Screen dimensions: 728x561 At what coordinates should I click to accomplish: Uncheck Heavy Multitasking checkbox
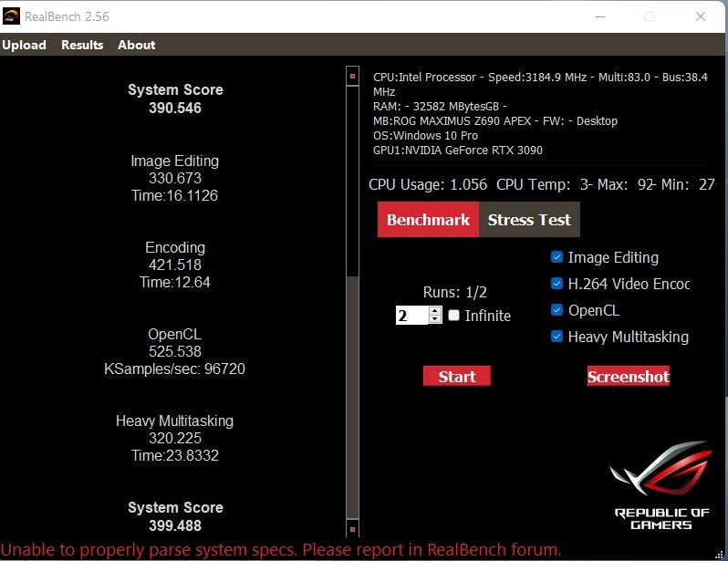click(556, 337)
